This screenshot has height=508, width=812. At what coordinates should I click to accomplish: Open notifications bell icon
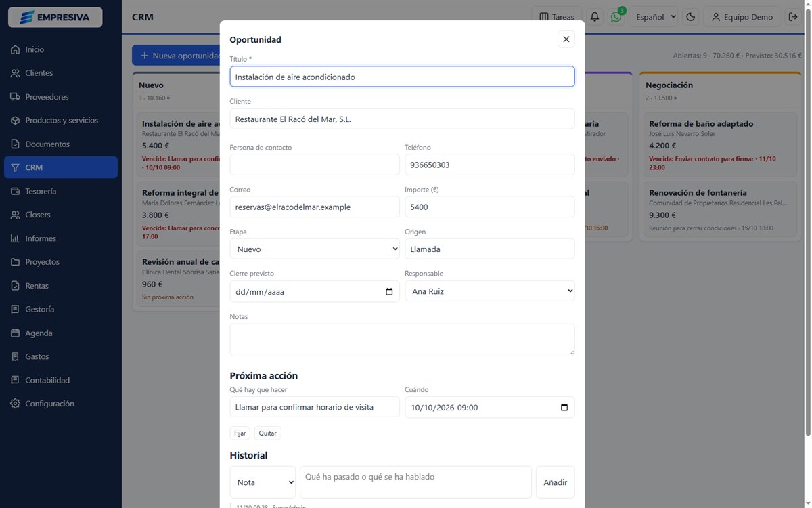[595, 17]
